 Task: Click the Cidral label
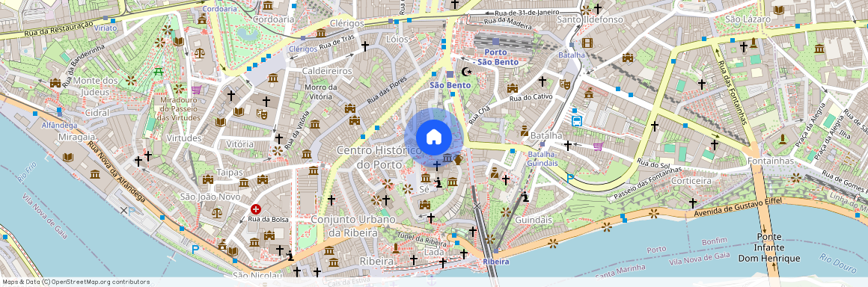click(x=97, y=112)
